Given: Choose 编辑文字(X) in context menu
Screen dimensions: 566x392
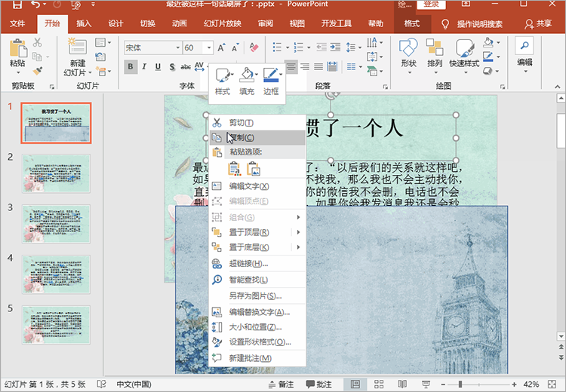Looking at the screenshot, I should point(257,186).
